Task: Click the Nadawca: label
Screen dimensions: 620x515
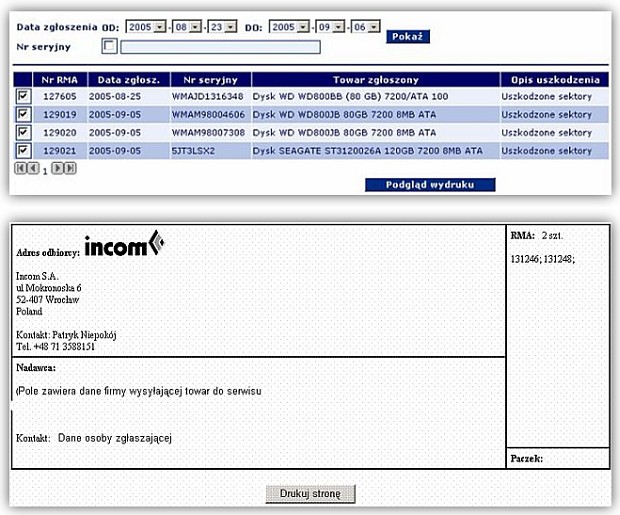Action: pyautogui.click(x=36, y=368)
